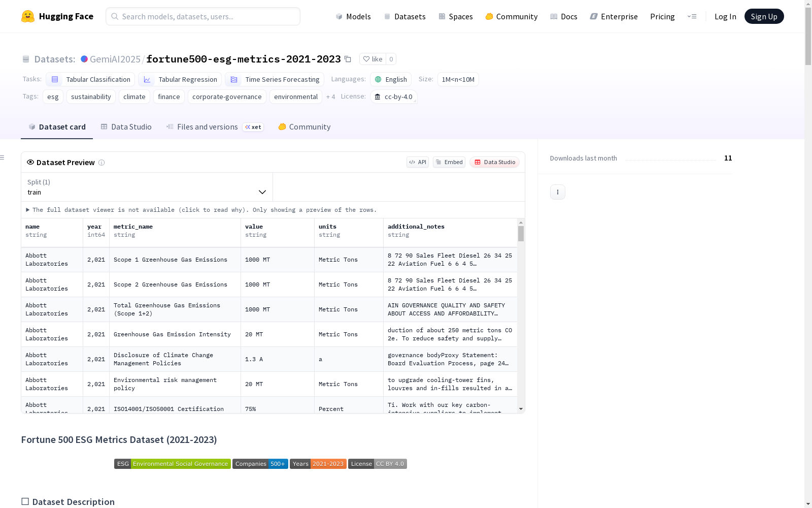
Task: Go to the Pricing page
Action: pos(662,16)
